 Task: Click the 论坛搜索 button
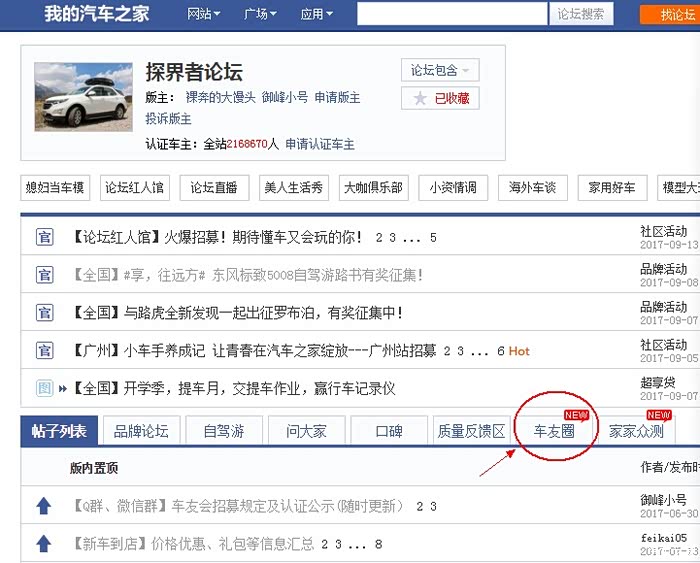click(581, 14)
